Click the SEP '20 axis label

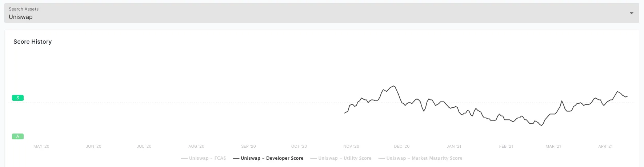point(248,146)
